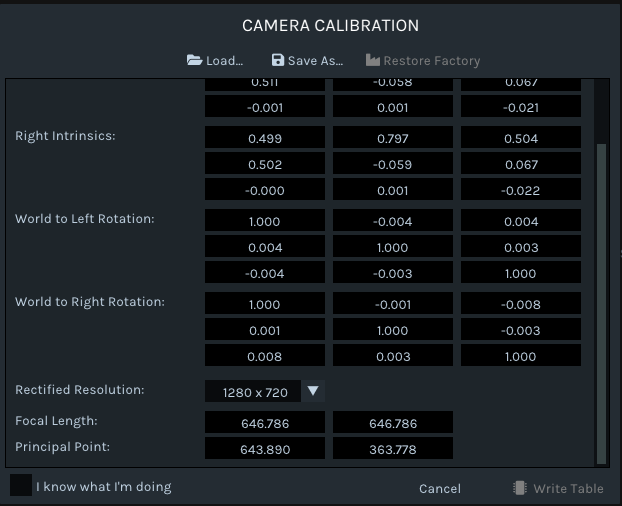The image size is (622, 506).
Task: Open the Load... calibration file button
Action: pyautogui.click(x=215, y=61)
